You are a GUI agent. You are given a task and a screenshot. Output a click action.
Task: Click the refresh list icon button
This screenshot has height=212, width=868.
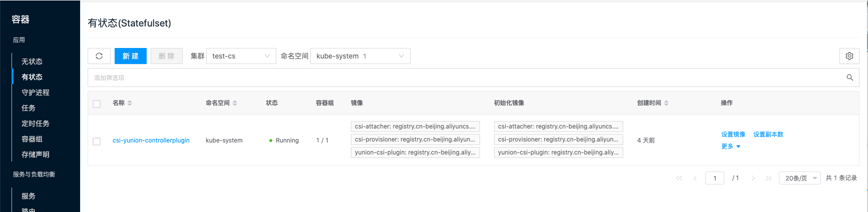[x=99, y=56]
